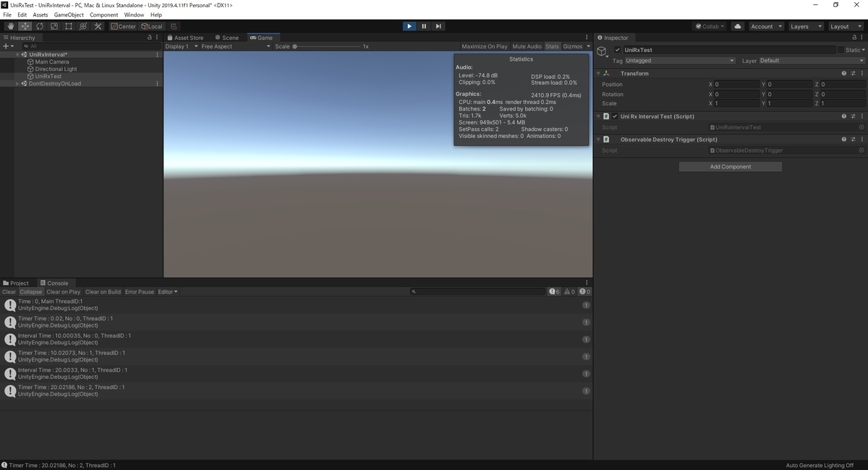Open UniRxInterval scene options menu
The height and width of the screenshot is (470, 868).
tap(157, 54)
